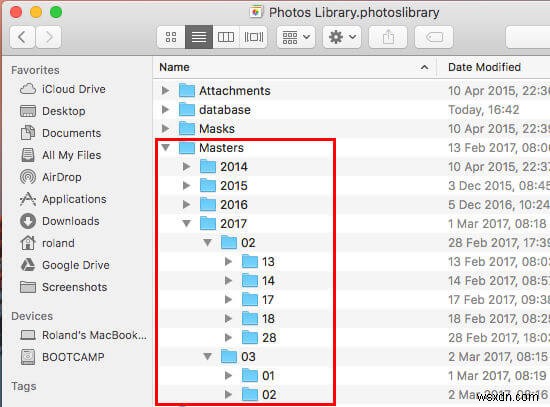This screenshot has width=550, height=407.
Task: Expand the Attachments folder
Action: (165, 91)
